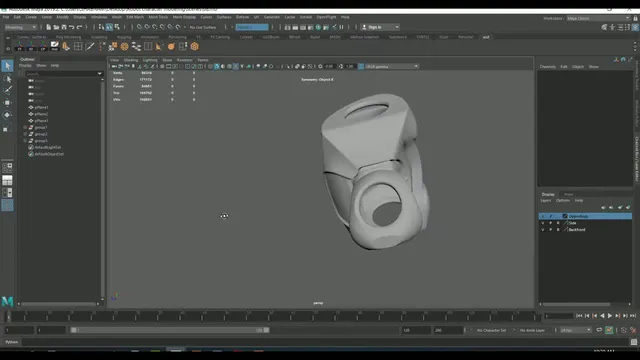Toggle playback P of BackFront layer
This screenshot has height=360, width=640.
pyautogui.click(x=550, y=229)
